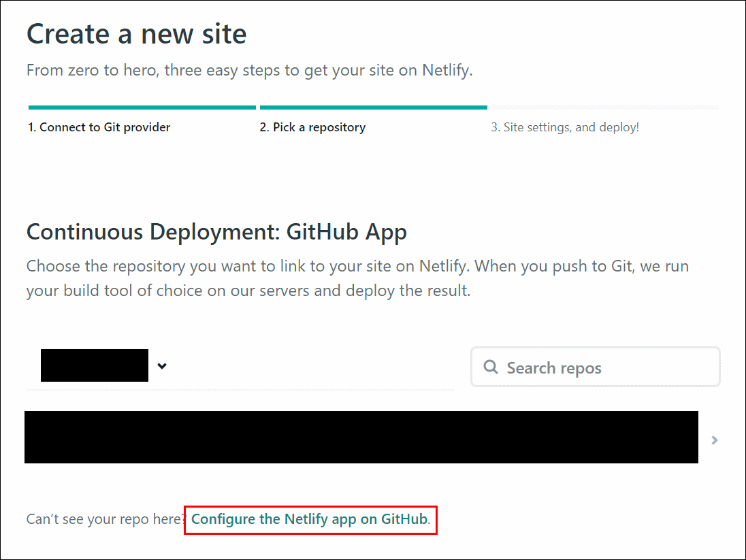Select step 2 Pick a repository
Viewport: 746px width, 560px height.
pyautogui.click(x=312, y=127)
